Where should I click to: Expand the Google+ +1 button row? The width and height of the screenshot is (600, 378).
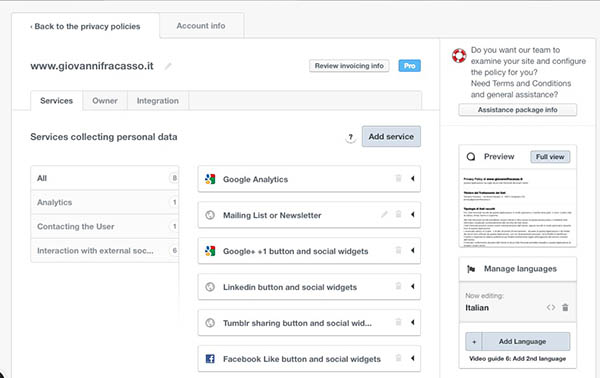pyautogui.click(x=412, y=250)
